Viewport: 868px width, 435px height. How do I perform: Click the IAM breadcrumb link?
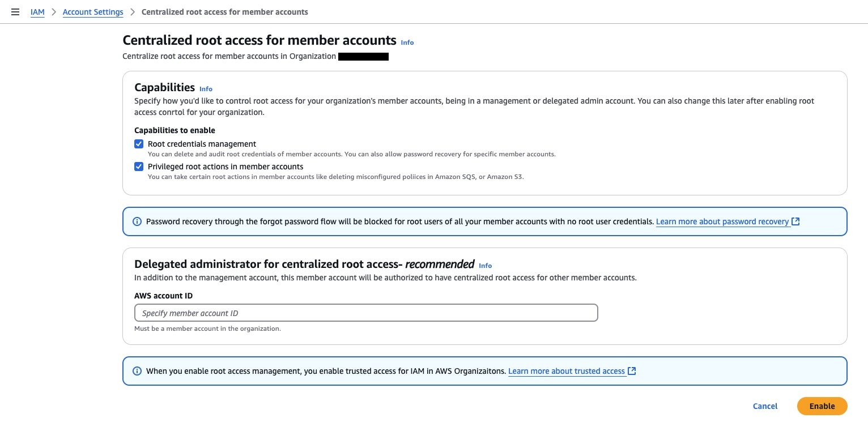coord(37,12)
